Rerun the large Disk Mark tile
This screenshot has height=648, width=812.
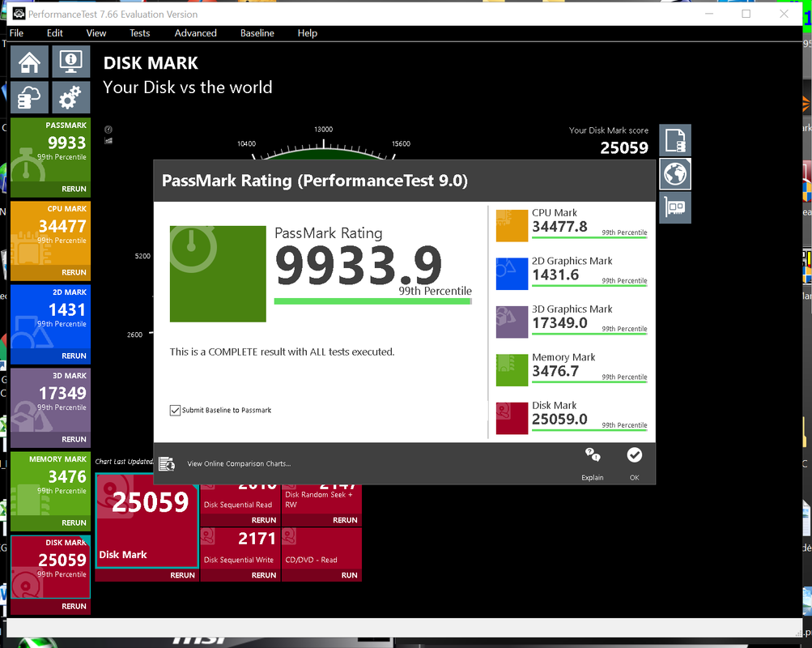183,575
